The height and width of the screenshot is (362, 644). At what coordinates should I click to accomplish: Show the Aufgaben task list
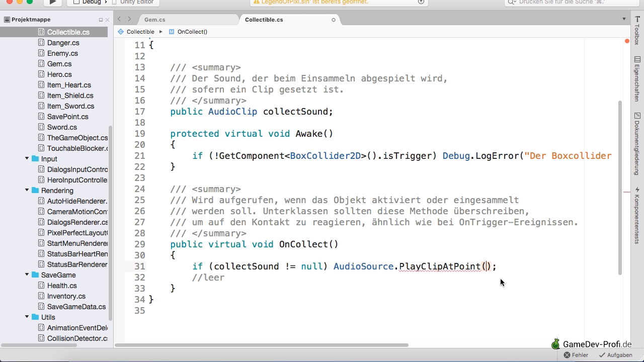point(615,355)
